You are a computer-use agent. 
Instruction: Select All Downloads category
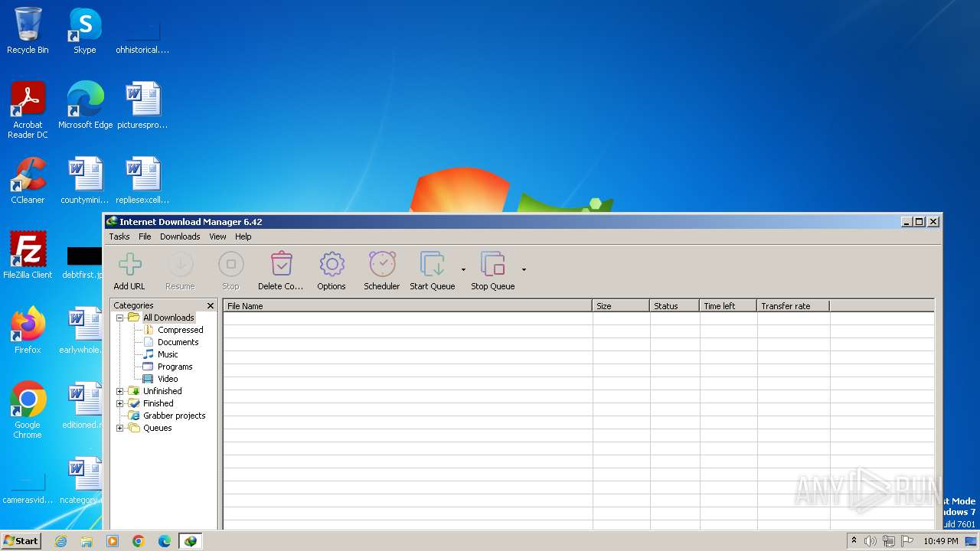[x=168, y=318]
